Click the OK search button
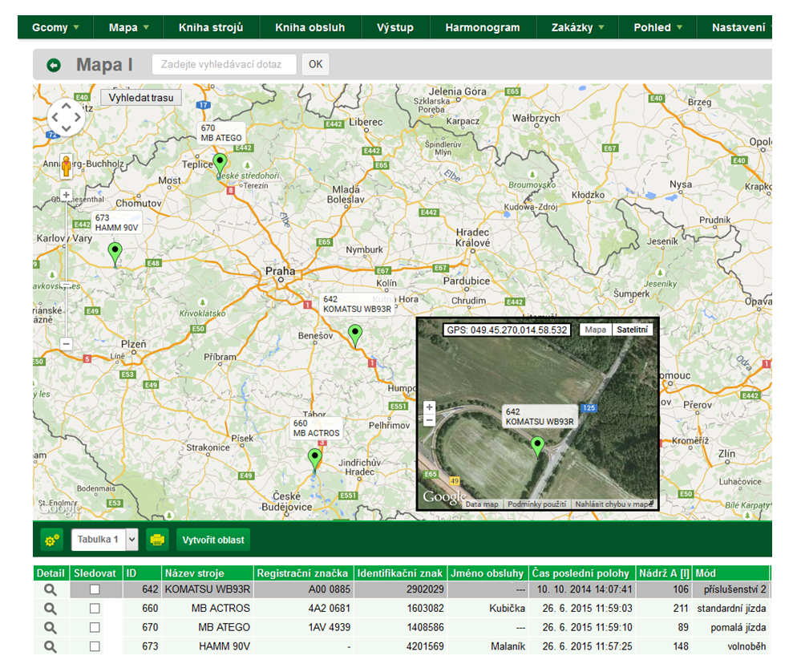This screenshot has width=793, height=672. [x=316, y=64]
